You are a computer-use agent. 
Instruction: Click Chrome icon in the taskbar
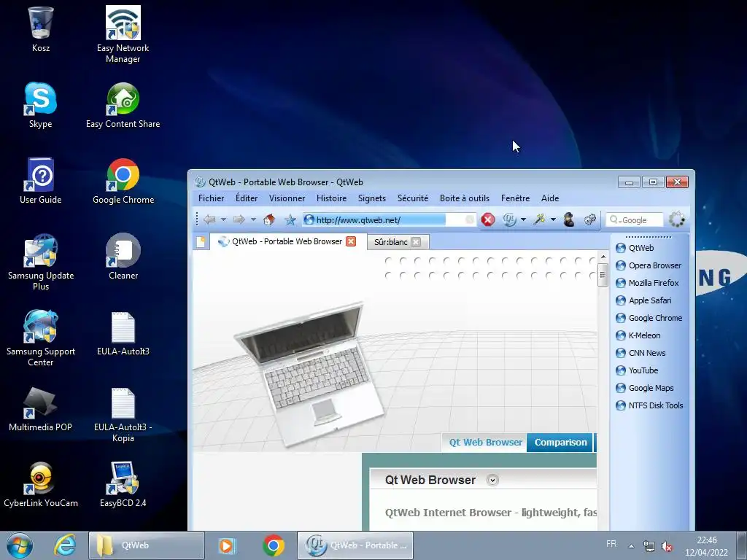pos(273,545)
